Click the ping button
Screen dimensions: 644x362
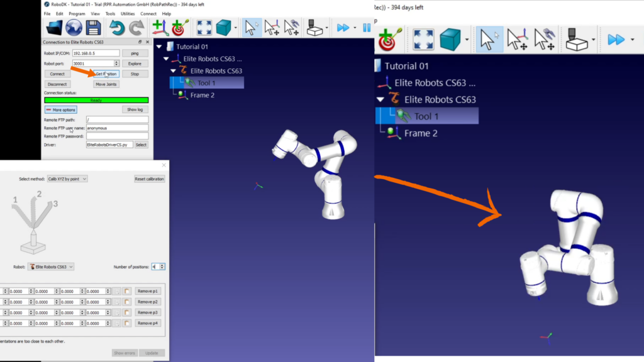tap(135, 53)
